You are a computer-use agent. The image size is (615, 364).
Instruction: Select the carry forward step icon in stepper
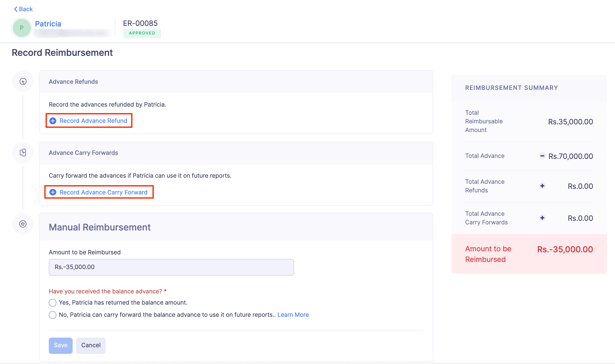pos(22,152)
